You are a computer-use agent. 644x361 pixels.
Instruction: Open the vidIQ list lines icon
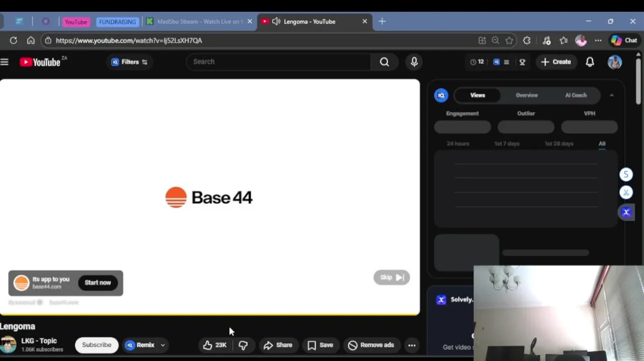point(507,62)
